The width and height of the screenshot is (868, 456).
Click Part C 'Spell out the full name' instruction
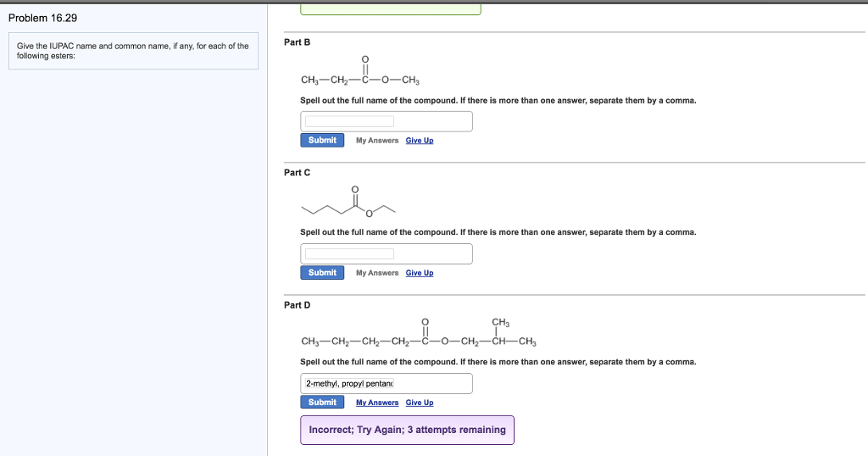point(498,232)
